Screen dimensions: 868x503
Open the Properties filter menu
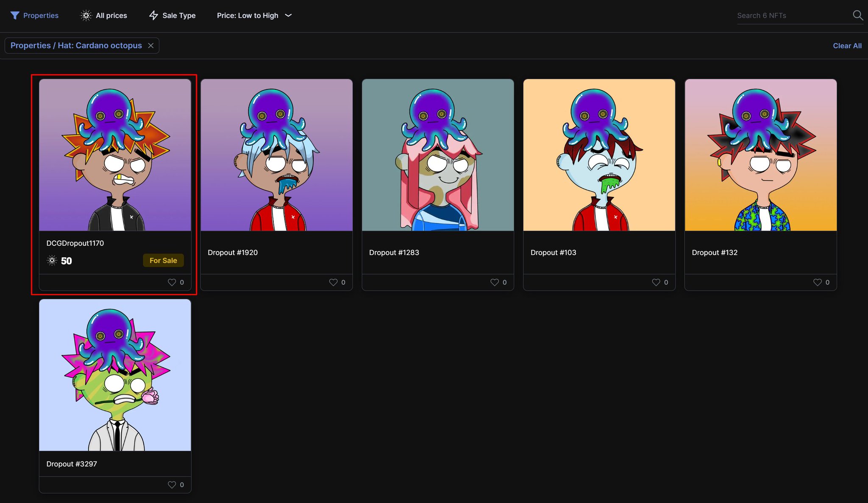[x=41, y=16]
